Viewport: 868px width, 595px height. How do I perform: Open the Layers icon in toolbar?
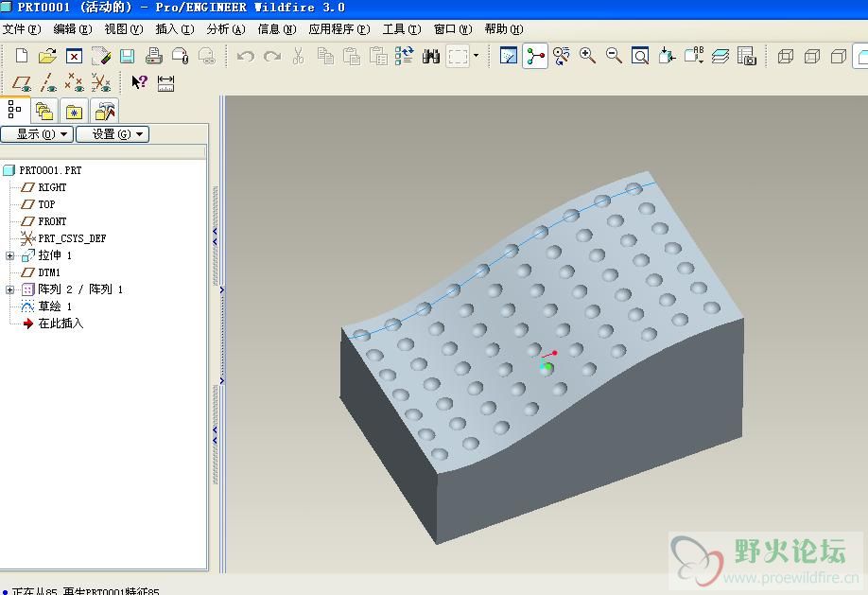click(720, 56)
